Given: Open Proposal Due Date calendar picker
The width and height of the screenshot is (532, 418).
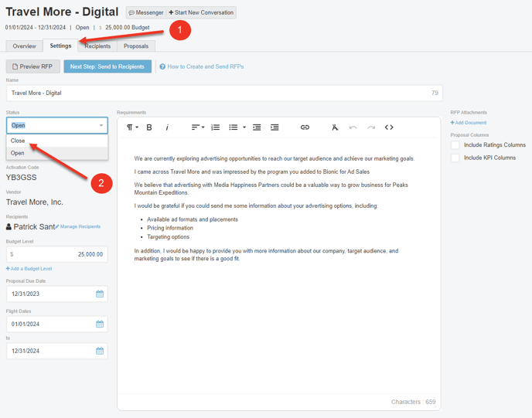Looking at the screenshot, I should 100,294.
